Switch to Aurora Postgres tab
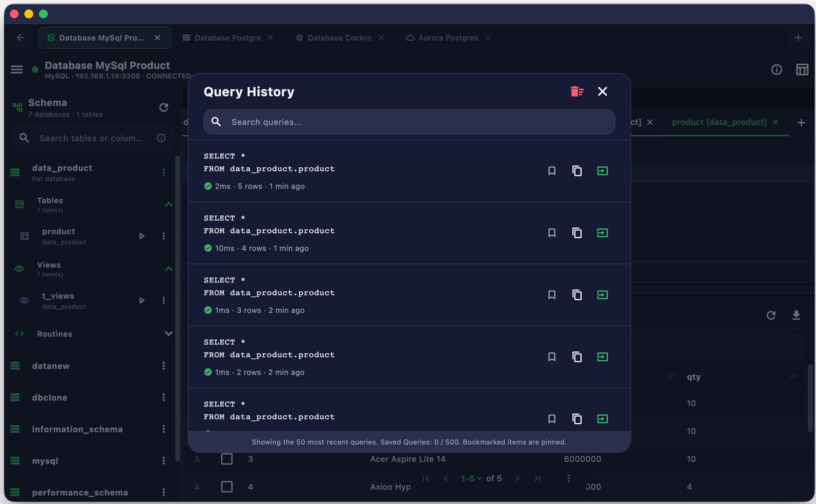 coord(448,38)
